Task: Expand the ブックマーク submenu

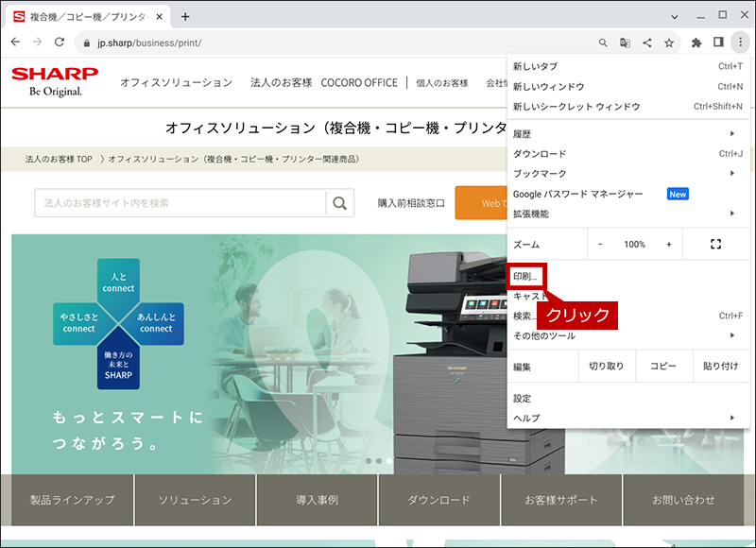Action: click(628, 173)
